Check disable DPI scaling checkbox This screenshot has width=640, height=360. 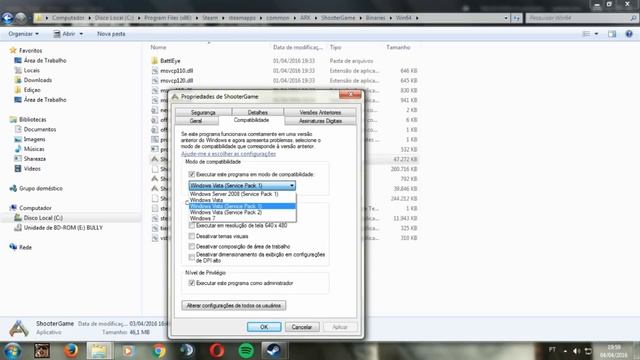click(191, 257)
